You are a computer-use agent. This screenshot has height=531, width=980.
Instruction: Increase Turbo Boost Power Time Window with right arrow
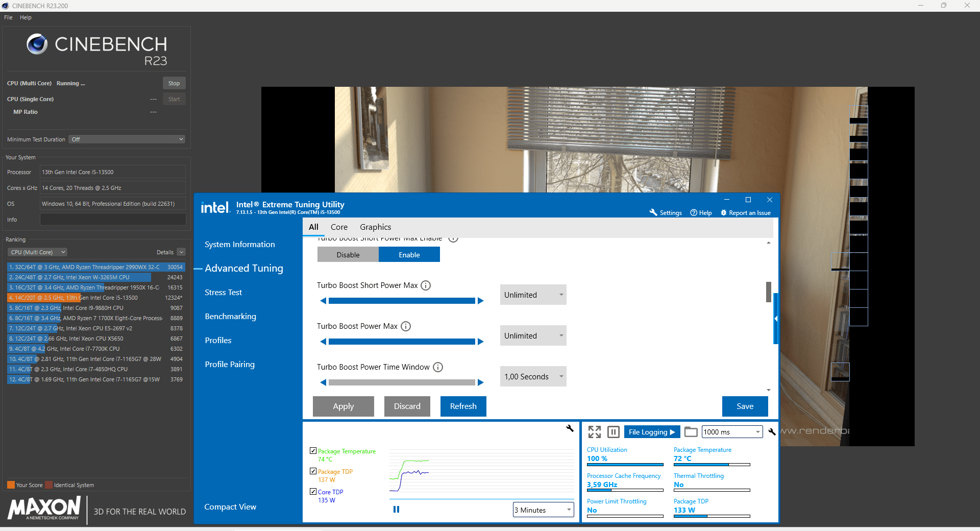click(x=480, y=382)
